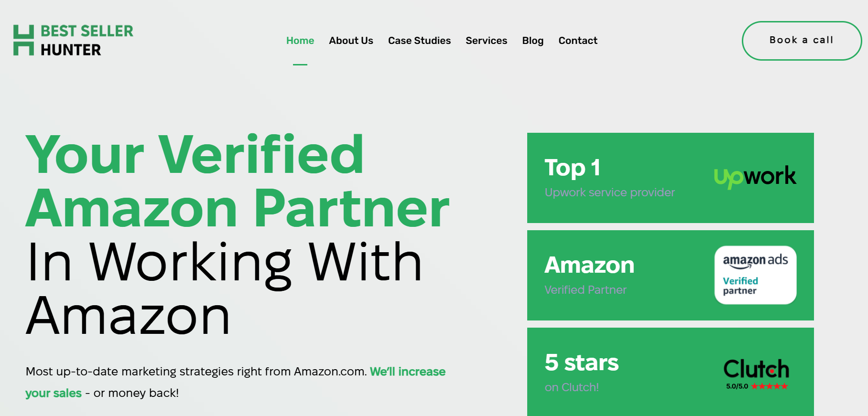This screenshot has width=868, height=416.
Task: Click the Best Seller Hunter brand text
Action: (87, 40)
